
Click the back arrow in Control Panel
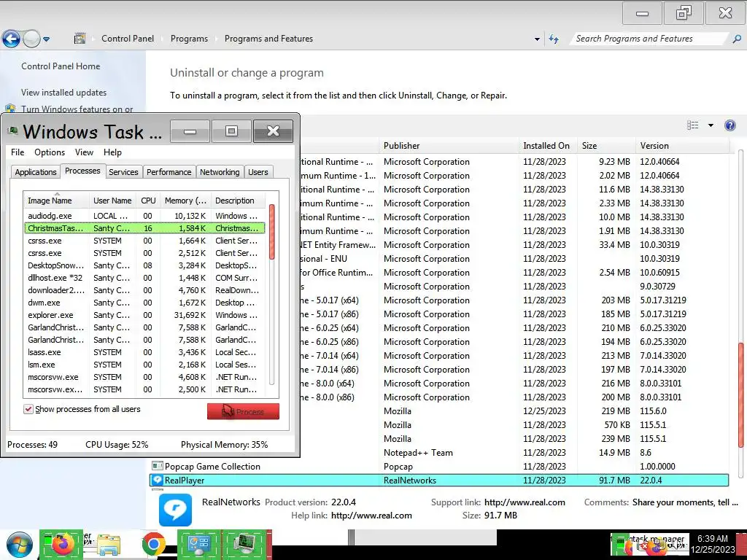pyautogui.click(x=11, y=39)
